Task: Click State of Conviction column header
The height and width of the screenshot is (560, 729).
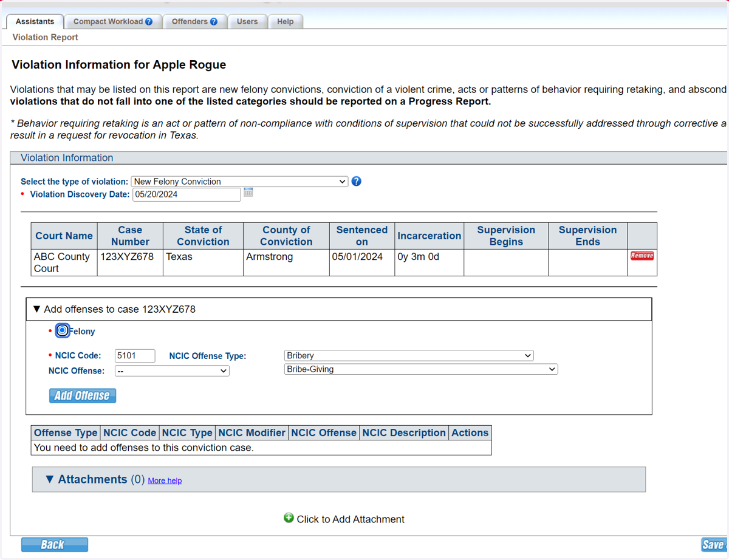Action: pos(203,236)
